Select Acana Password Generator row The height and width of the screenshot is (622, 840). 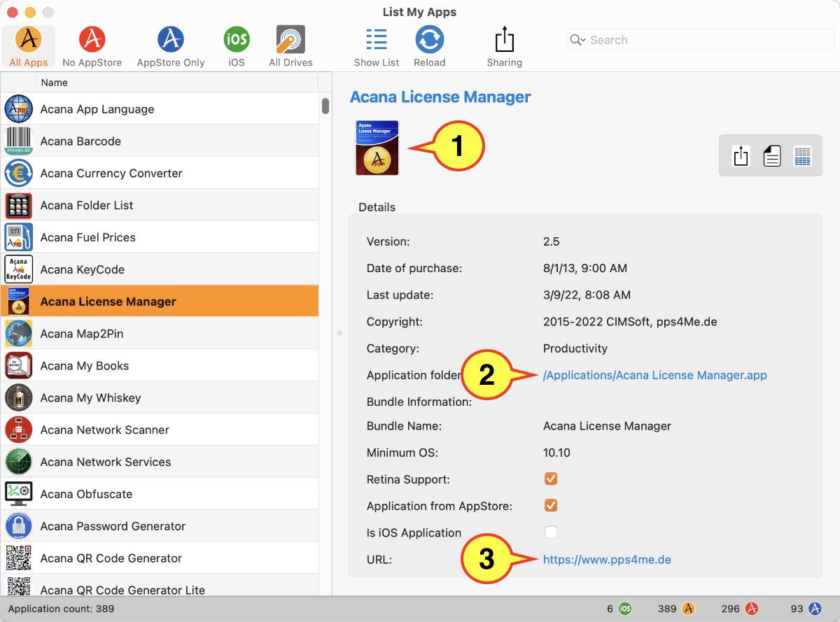click(160, 527)
